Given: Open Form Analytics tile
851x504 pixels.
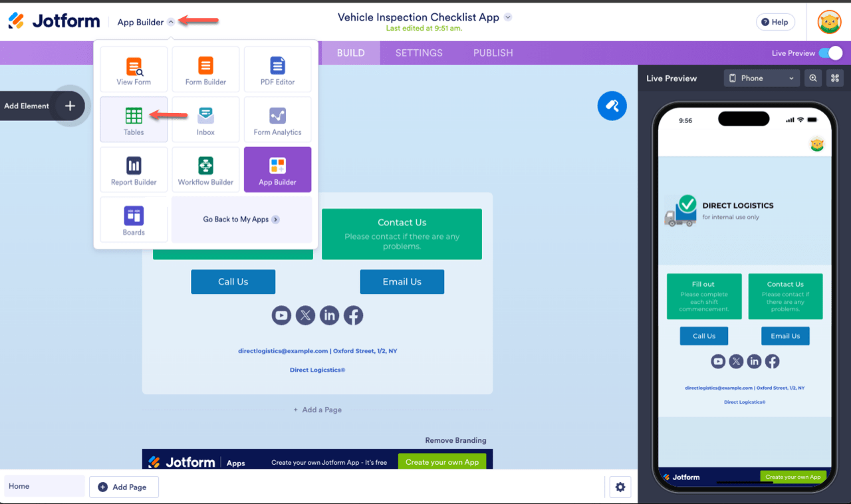Looking at the screenshot, I should coord(277,119).
